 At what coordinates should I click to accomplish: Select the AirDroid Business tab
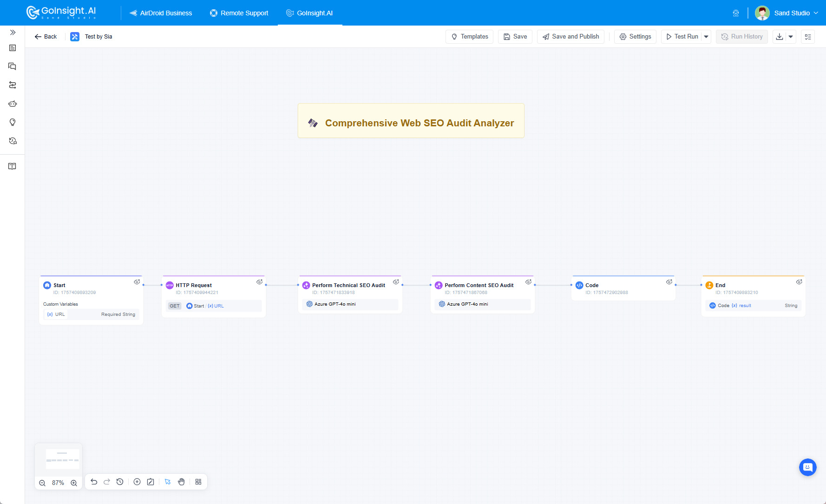pyautogui.click(x=161, y=13)
